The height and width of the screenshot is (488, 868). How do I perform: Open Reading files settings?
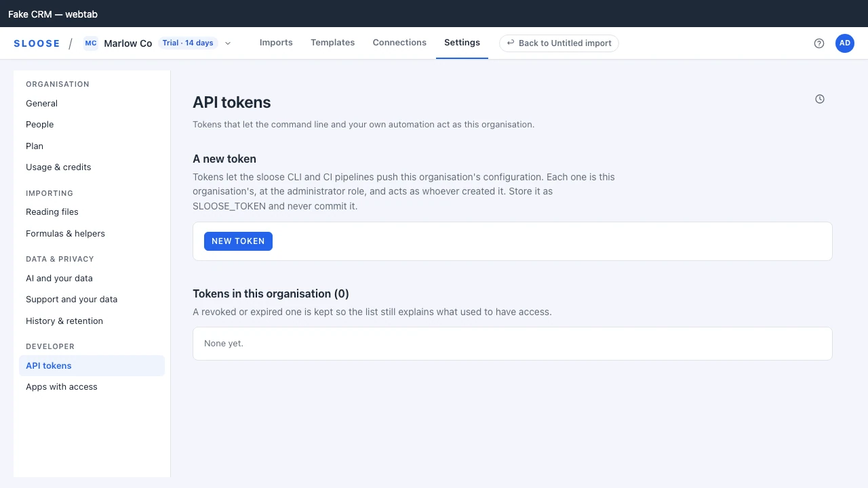click(x=92, y=212)
